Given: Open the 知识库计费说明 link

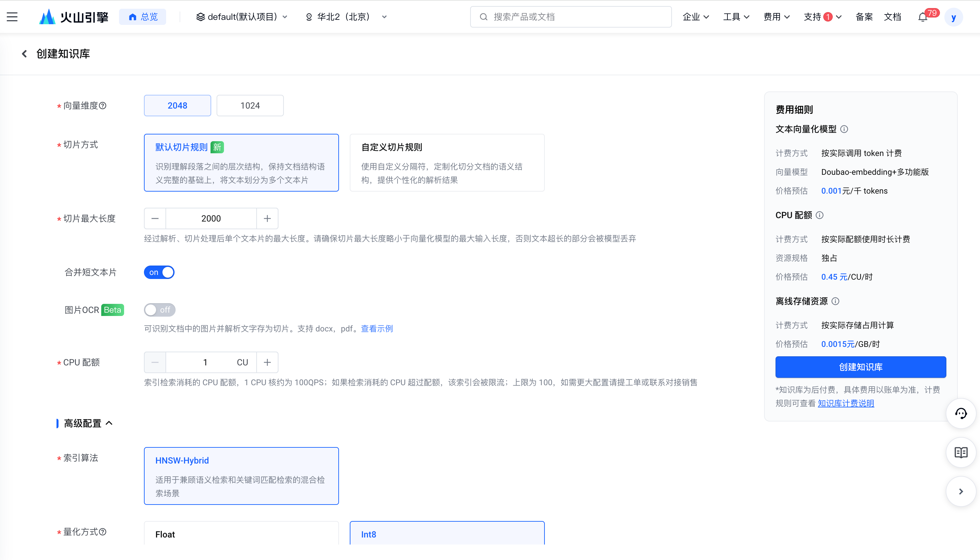Looking at the screenshot, I should coord(846,403).
